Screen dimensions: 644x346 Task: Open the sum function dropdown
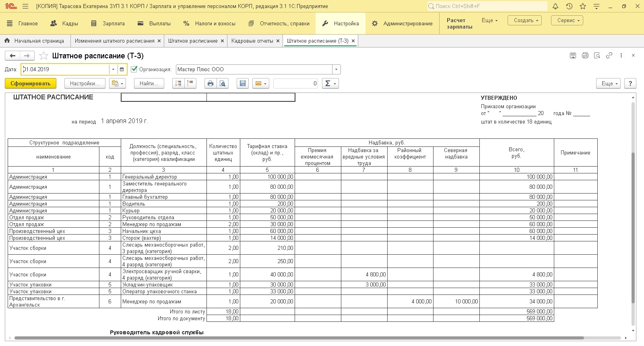(x=330, y=83)
